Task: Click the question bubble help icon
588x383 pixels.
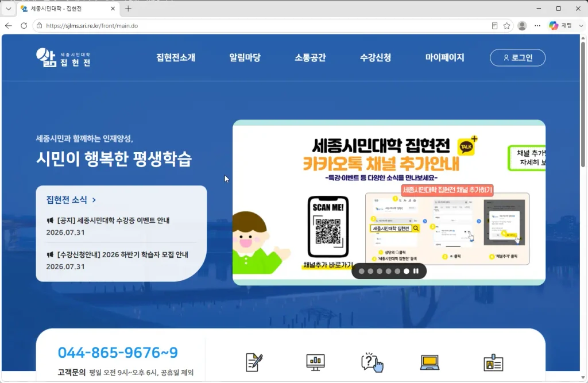Action: coord(372,362)
